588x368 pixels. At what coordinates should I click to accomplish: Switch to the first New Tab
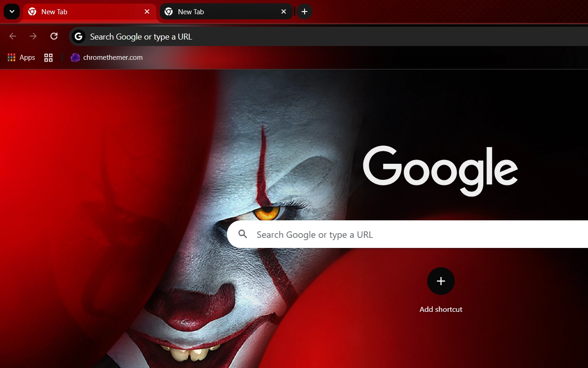coord(89,11)
